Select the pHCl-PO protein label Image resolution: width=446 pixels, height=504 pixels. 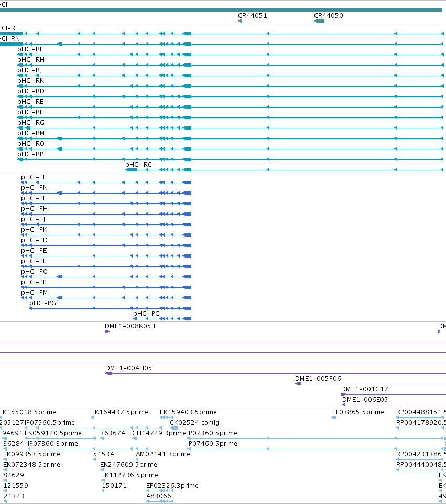(35, 272)
